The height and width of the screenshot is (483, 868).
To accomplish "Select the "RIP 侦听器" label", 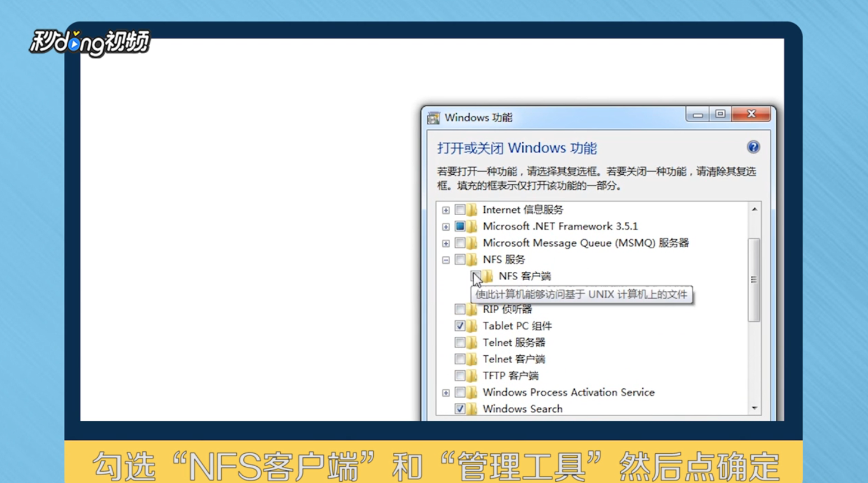I will point(507,309).
